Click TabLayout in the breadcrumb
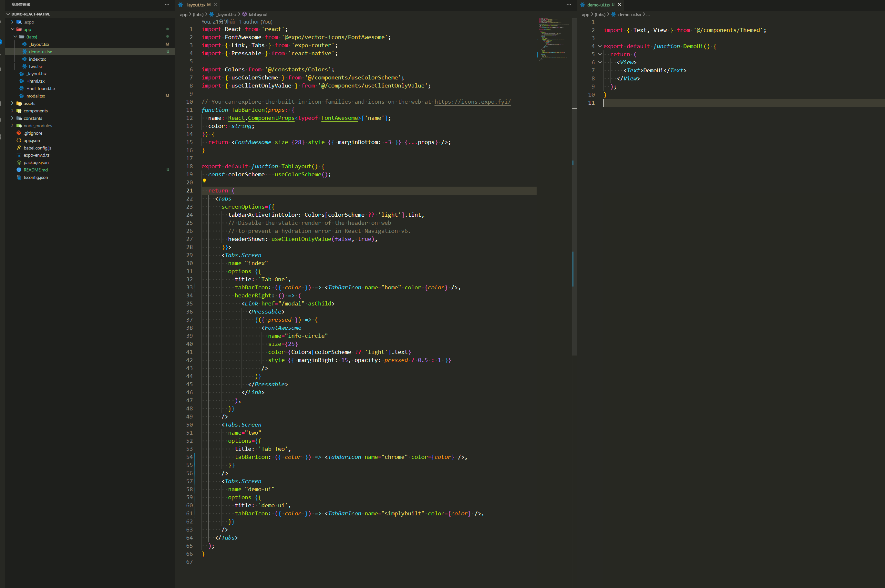 point(258,15)
